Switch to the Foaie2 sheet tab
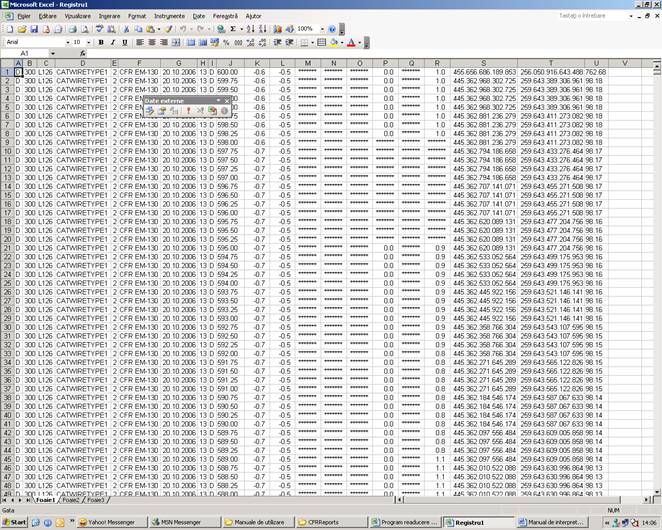This screenshot has height=530, width=662. pos(70,498)
